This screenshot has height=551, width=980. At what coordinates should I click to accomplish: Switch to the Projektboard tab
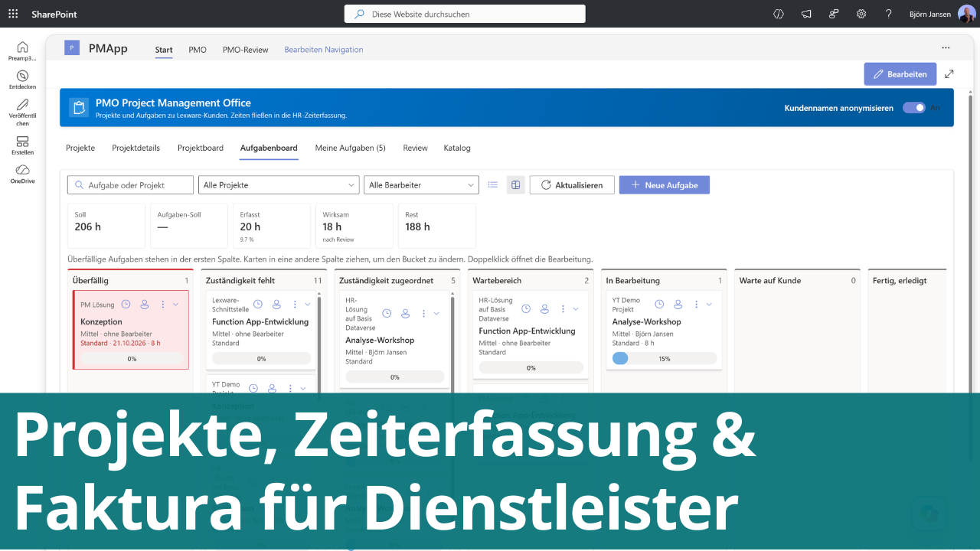(x=201, y=148)
